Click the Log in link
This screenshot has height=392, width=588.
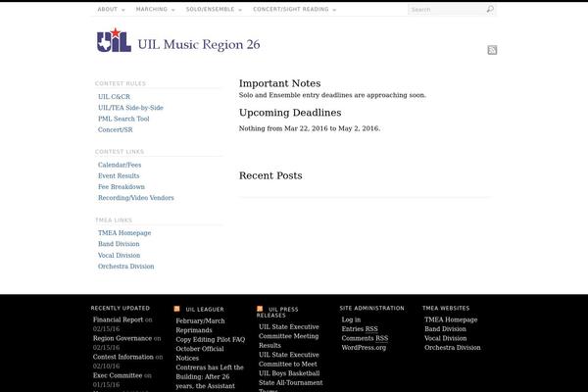click(x=351, y=319)
